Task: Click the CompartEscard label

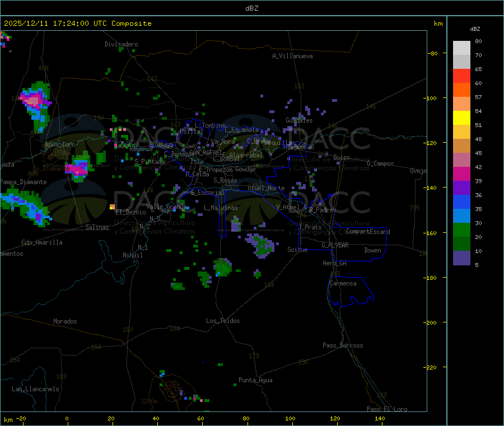Action: [x=368, y=232]
